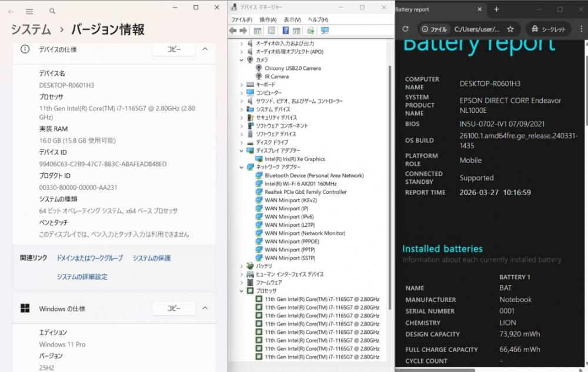The image size is (588, 372).
Task: Collapse the プロセッサ category
Action: coord(242,291)
